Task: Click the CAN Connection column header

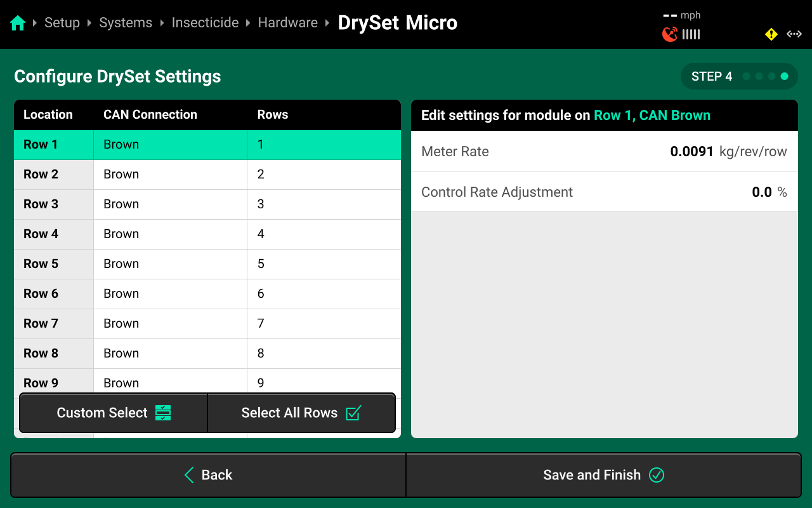Action: pos(150,115)
